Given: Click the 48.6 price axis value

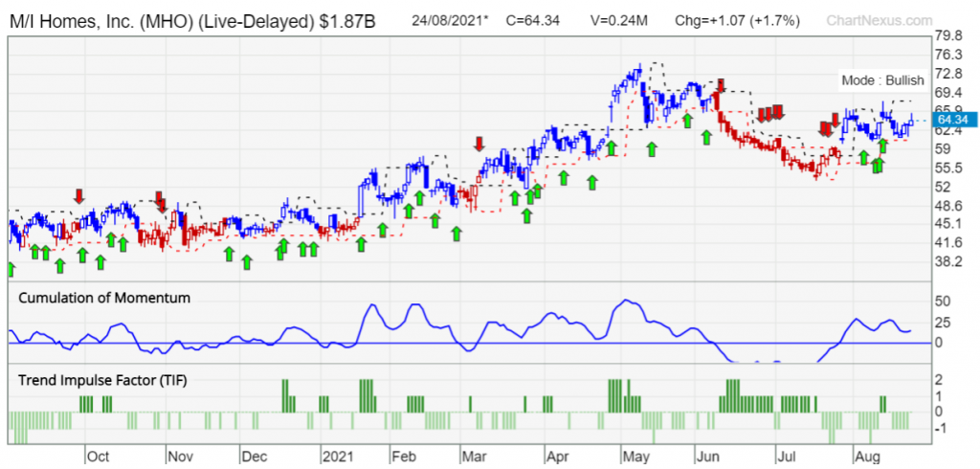Looking at the screenshot, I should (947, 205).
